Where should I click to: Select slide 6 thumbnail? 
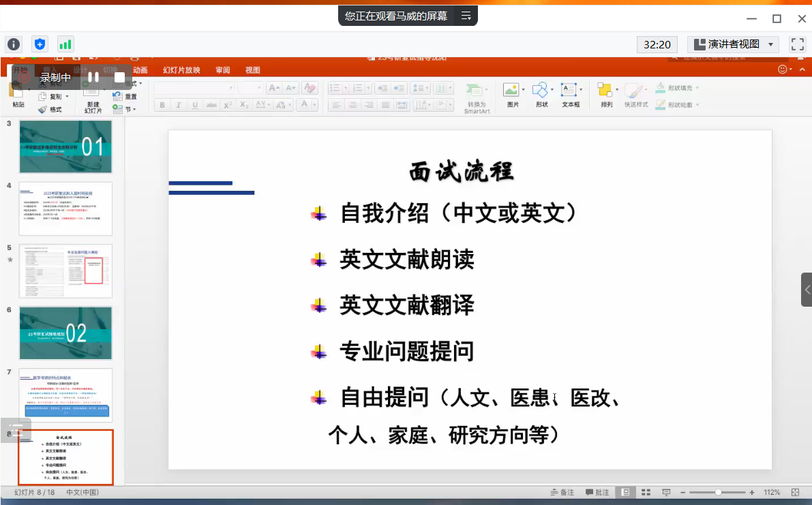[x=65, y=333]
